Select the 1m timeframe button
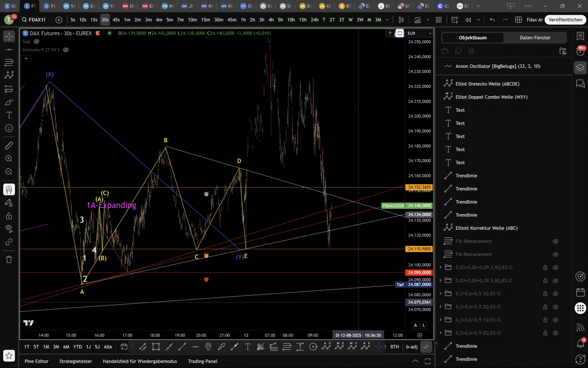The width and height of the screenshot is (588, 368). click(x=127, y=20)
